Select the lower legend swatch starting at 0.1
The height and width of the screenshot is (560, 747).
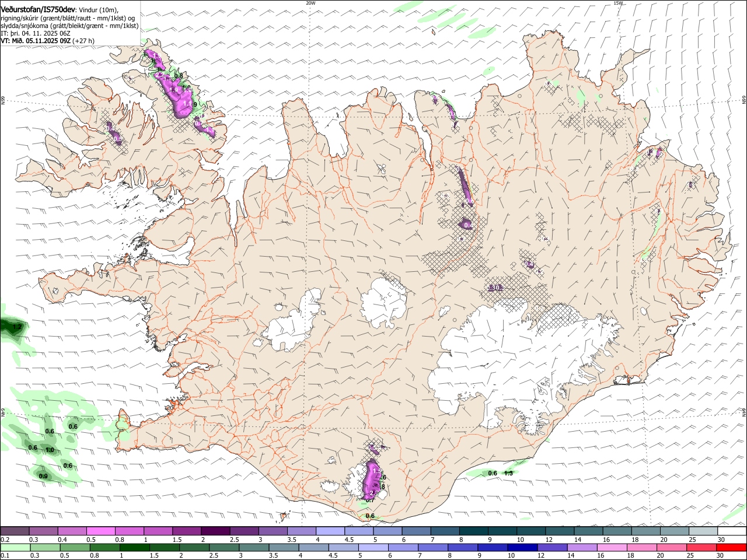(15, 547)
